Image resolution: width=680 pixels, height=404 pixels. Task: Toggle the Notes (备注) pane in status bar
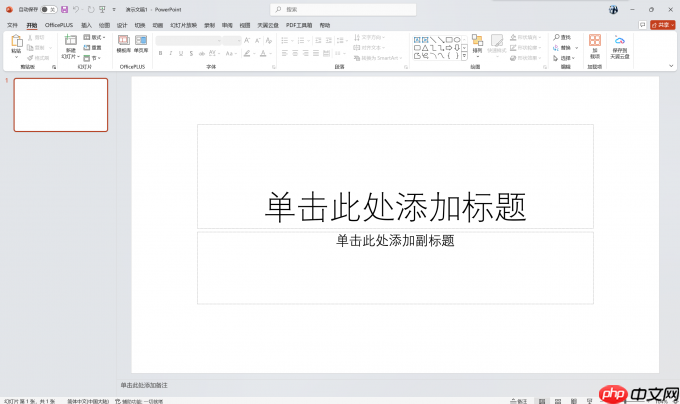coord(518,401)
